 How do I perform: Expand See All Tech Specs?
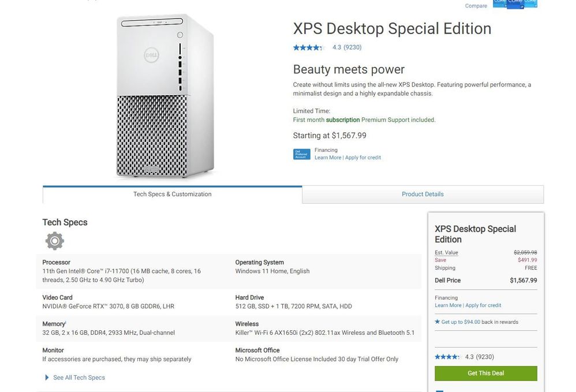(78, 378)
